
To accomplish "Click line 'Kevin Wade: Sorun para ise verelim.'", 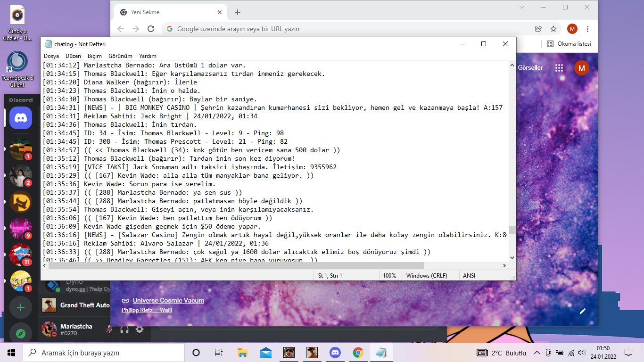I will [129, 184].
